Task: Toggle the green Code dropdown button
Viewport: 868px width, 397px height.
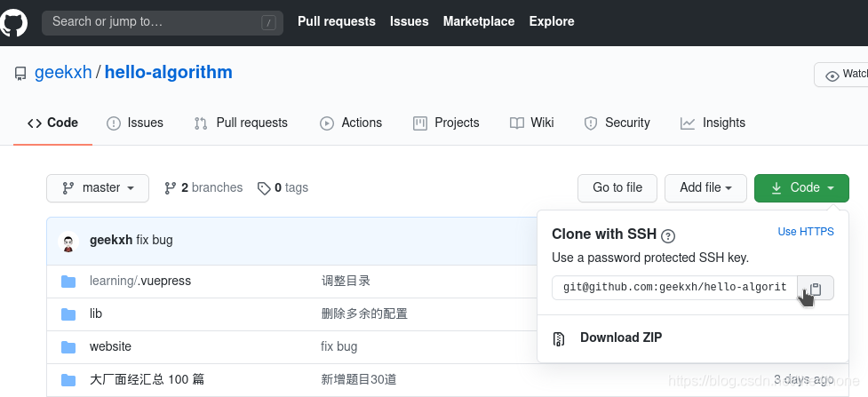Action: [801, 188]
